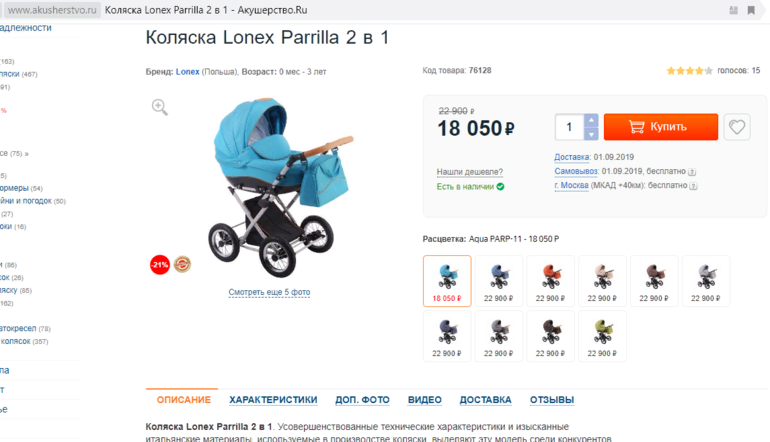The width and height of the screenshot is (770, 442).
Task: Increase quantity with the up arrow
Action: [591, 120]
